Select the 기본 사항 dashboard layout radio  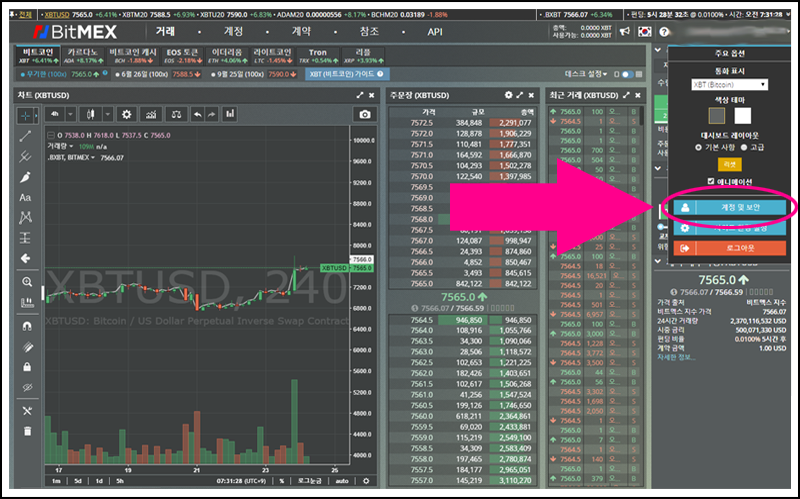tap(698, 147)
